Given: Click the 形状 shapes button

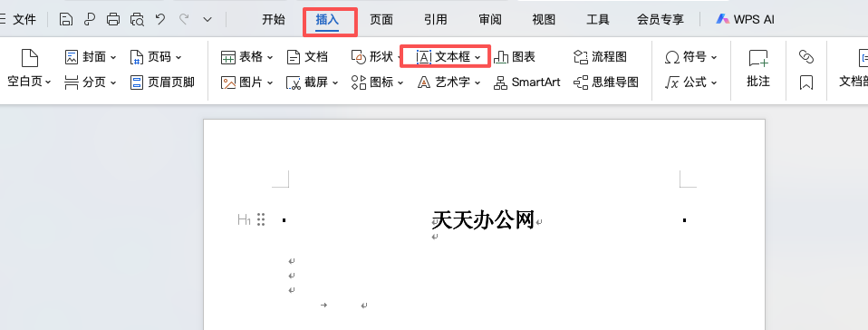Looking at the screenshot, I should [372, 57].
